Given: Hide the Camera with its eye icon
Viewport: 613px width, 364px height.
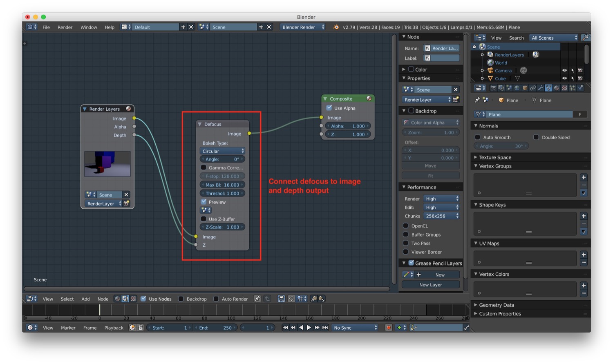Looking at the screenshot, I should click(x=564, y=70).
